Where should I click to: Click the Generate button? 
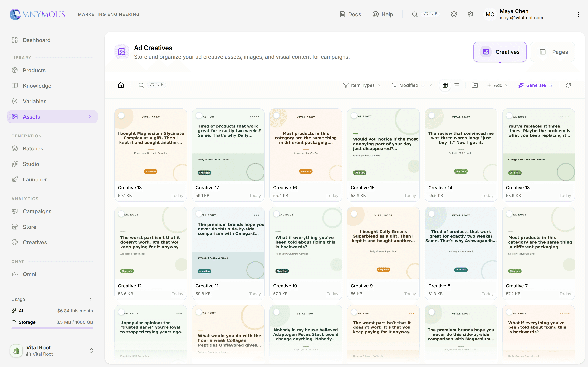point(535,85)
